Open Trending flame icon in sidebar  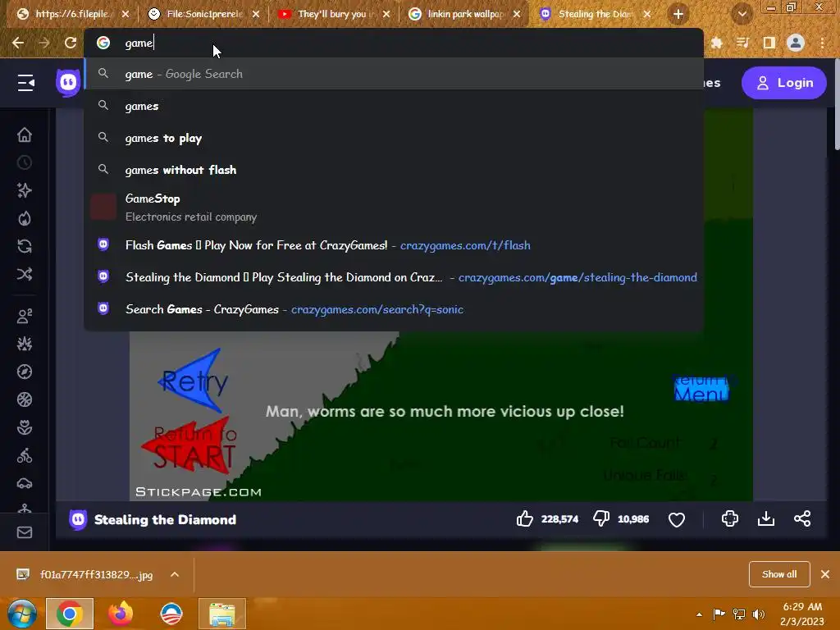24,218
